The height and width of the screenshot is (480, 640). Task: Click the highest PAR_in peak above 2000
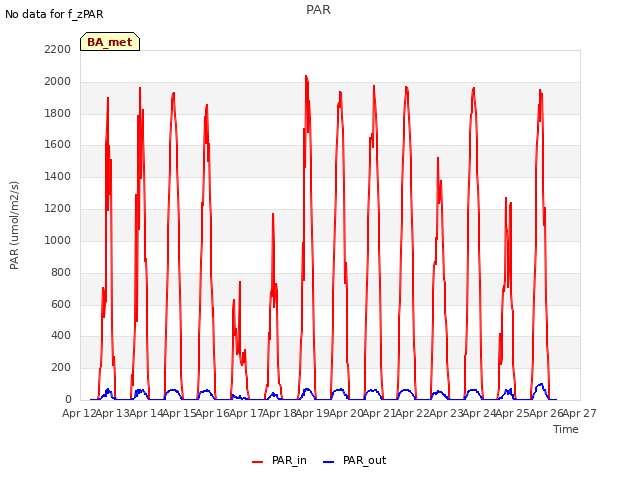[306, 76]
